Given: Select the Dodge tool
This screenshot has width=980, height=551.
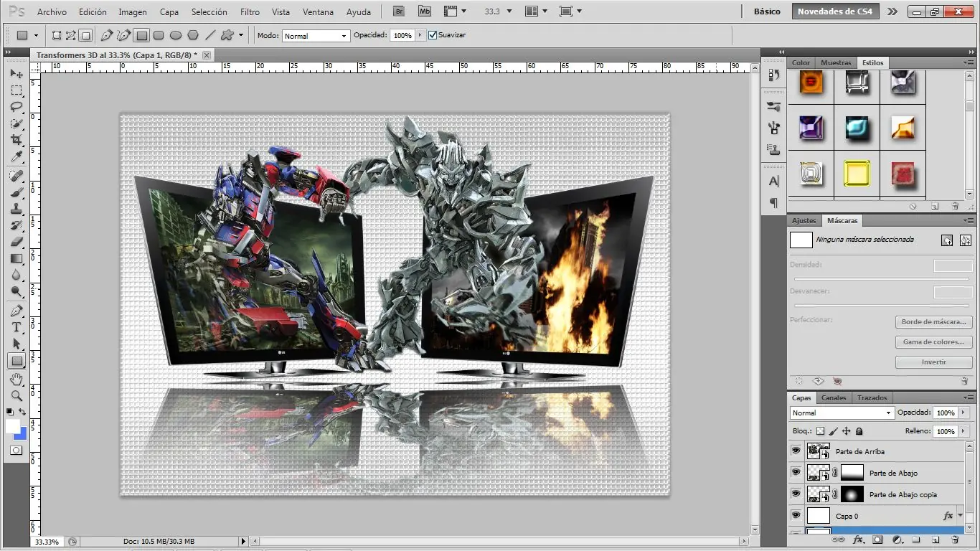Looking at the screenshot, I should click(x=17, y=292).
